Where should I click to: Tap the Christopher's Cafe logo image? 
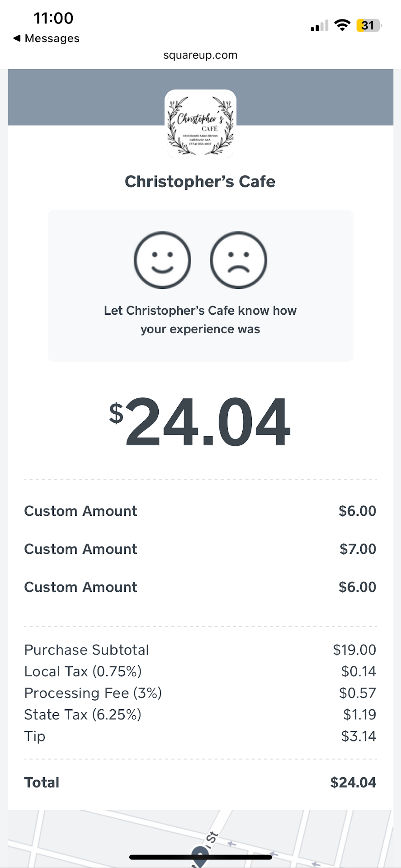click(x=200, y=124)
